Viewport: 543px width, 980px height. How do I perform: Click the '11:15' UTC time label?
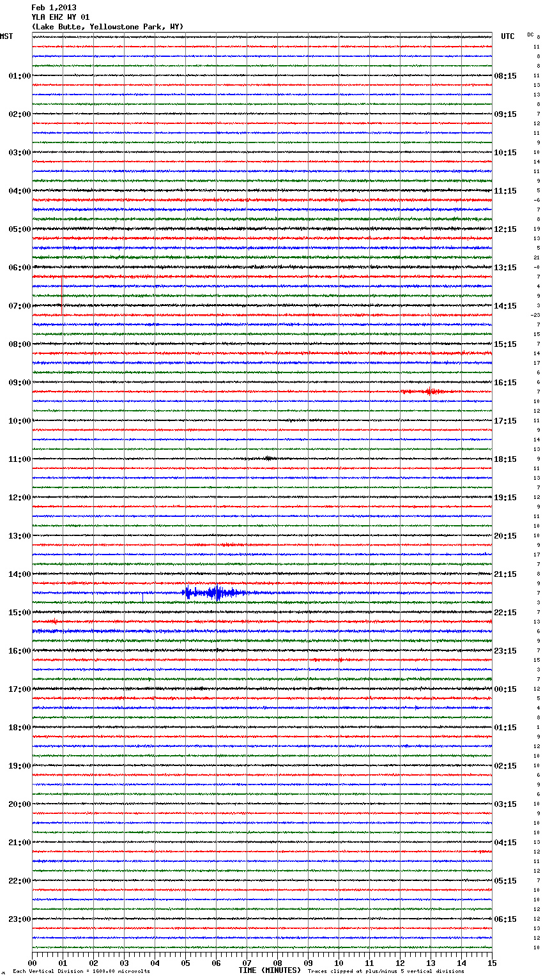click(x=505, y=191)
